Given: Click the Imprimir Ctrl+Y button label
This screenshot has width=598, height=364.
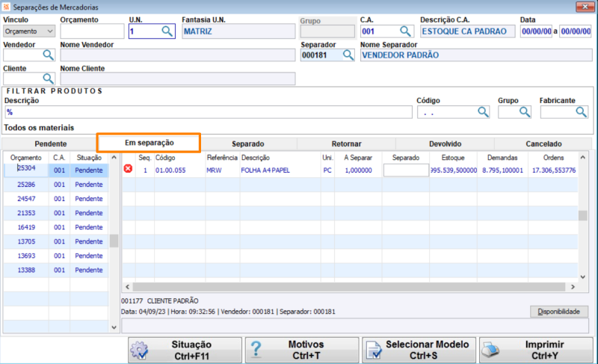Looking at the screenshot, I should 545,350.
